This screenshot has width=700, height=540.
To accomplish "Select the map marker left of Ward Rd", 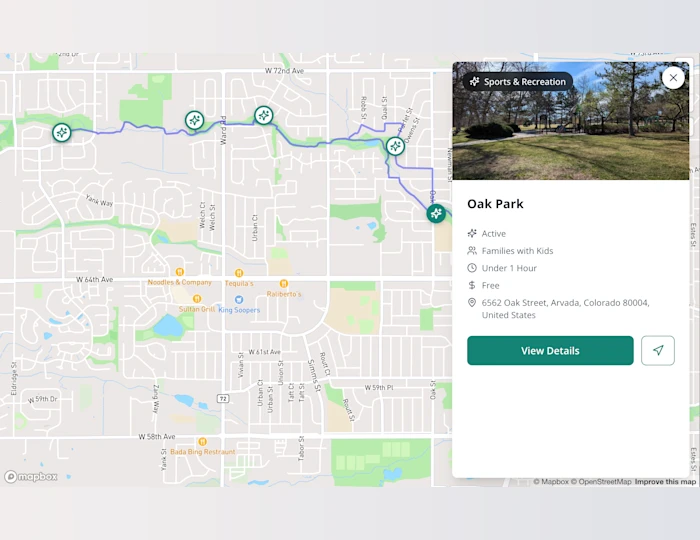I will coord(195,120).
